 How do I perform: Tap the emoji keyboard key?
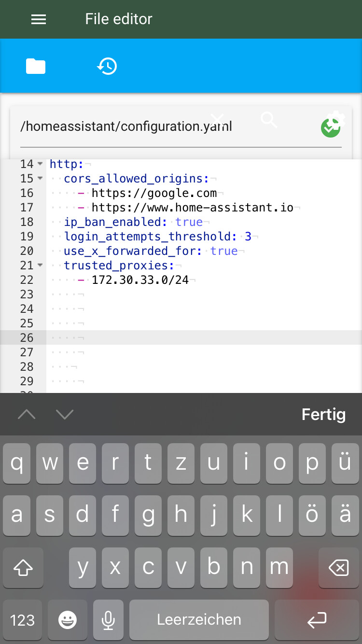tap(67, 620)
